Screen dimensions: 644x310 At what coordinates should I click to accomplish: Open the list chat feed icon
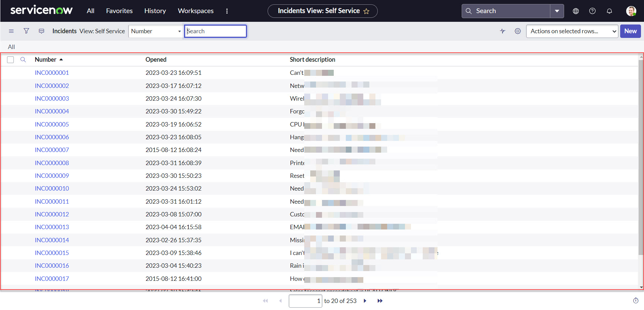coord(41,31)
